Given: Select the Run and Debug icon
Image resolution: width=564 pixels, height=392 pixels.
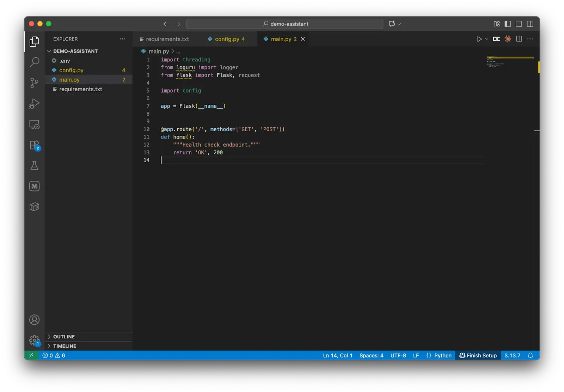Looking at the screenshot, I should coord(34,103).
